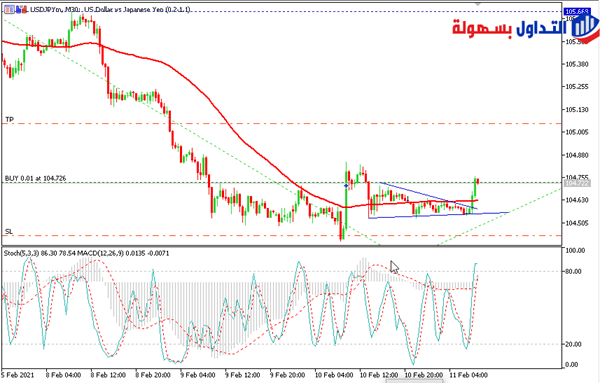Screen dimensions: 600x383
Task: Toggle the one-click trading panel icon
Action: [10, 9]
